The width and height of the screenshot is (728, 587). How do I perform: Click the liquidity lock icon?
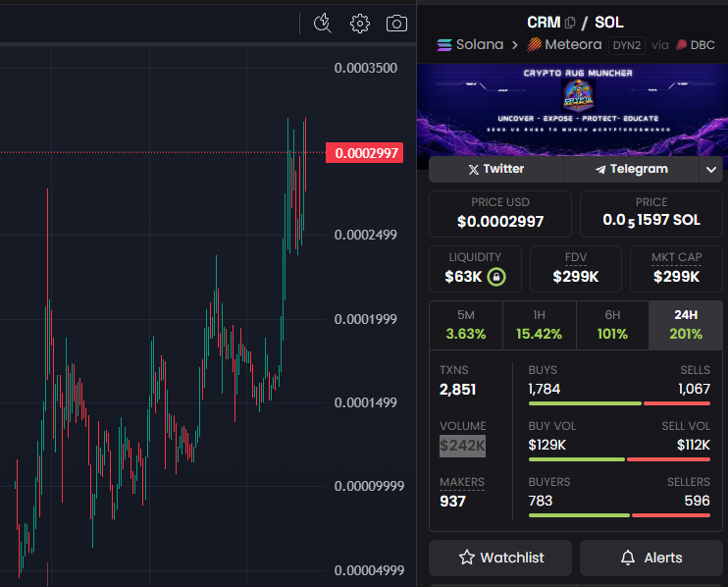click(x=496, y=277)
